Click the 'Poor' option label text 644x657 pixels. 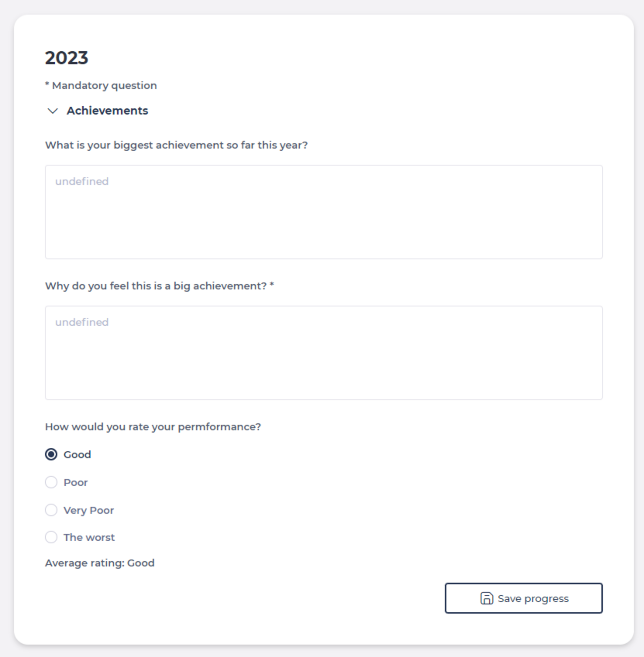click(x=75, y=482)
